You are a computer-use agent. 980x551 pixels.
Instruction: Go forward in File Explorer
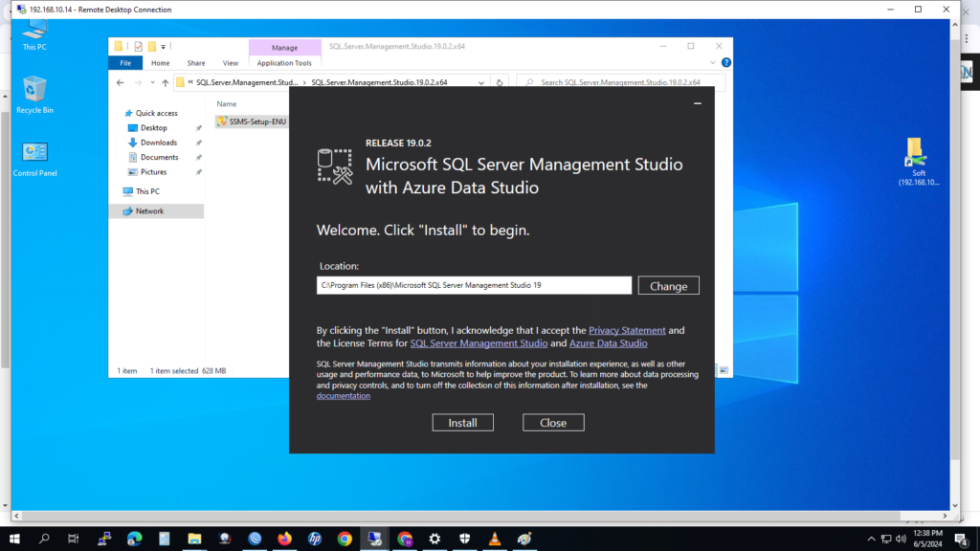(x=138, y=82)
